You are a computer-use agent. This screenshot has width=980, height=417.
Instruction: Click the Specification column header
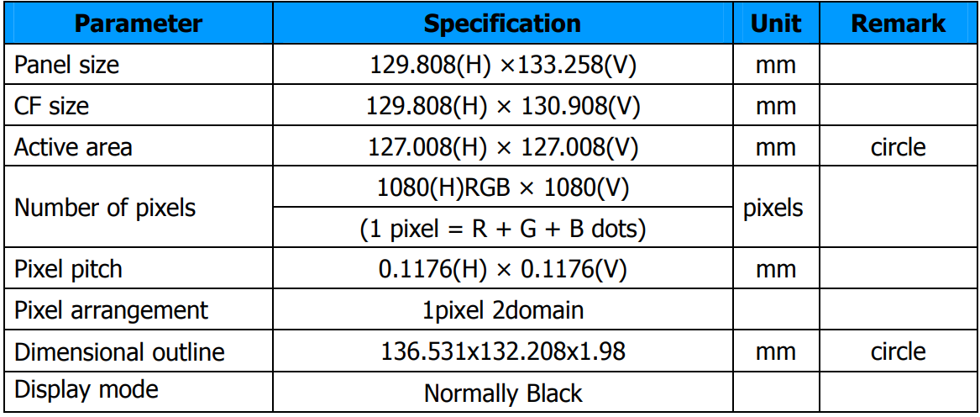pyautogui.click(x=502, y=24)
